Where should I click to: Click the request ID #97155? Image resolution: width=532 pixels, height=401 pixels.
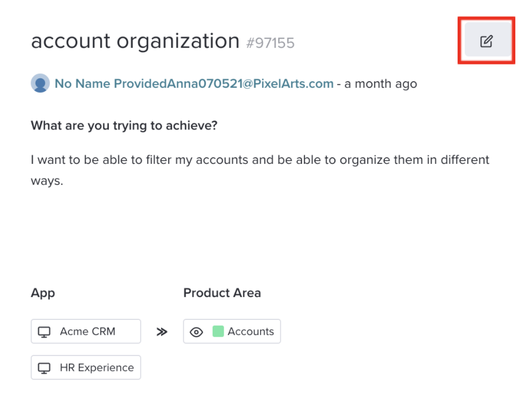pyautogui.click(x=270, y=43)
